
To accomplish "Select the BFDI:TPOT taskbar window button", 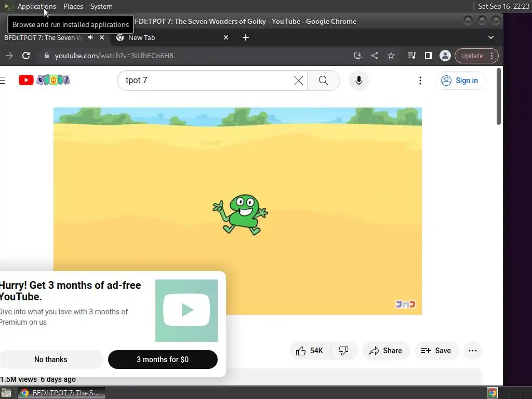I will pos(61,393).
